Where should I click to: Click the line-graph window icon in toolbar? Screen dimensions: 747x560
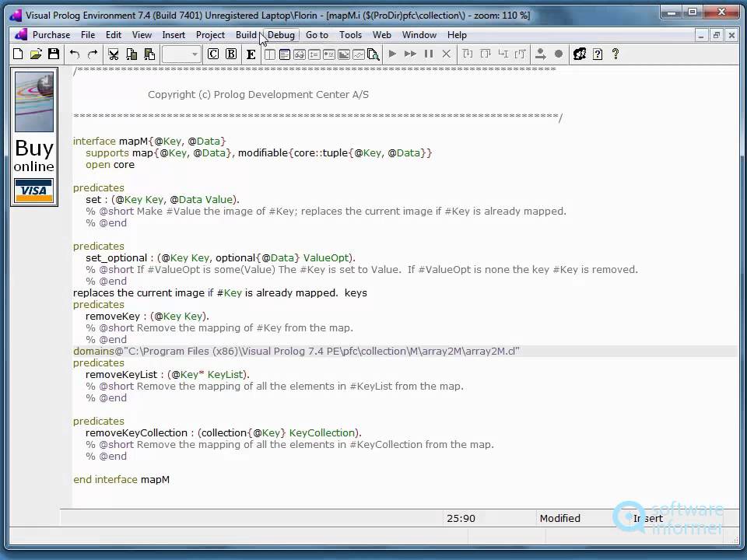(358, 54)
